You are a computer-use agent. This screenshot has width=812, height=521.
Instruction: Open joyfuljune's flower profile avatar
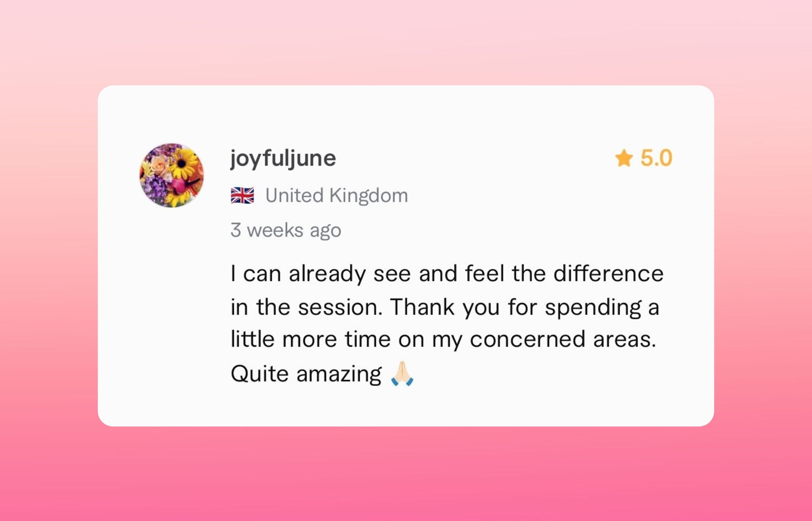point(171,175)
